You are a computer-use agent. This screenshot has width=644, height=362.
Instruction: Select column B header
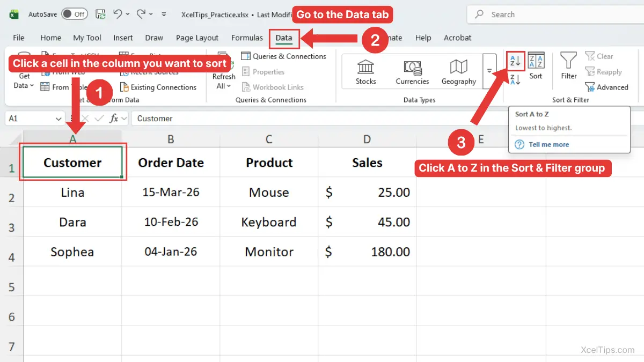(171, 139)
